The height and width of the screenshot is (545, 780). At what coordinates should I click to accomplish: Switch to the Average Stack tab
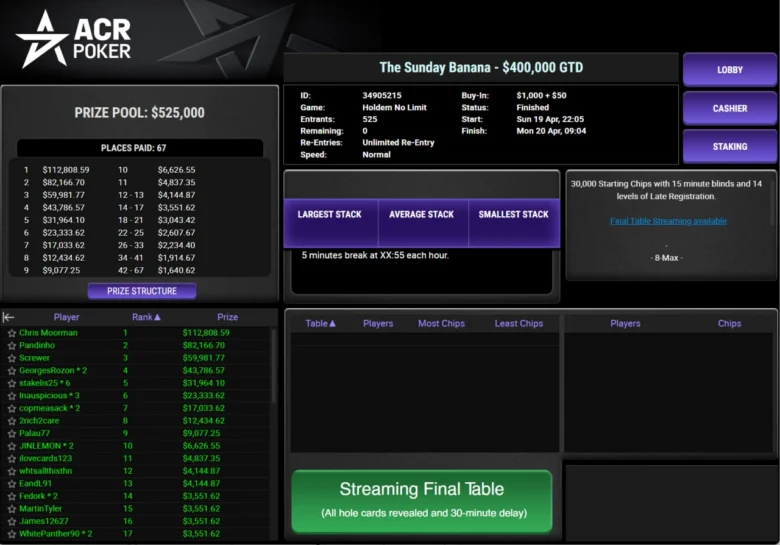421,214
